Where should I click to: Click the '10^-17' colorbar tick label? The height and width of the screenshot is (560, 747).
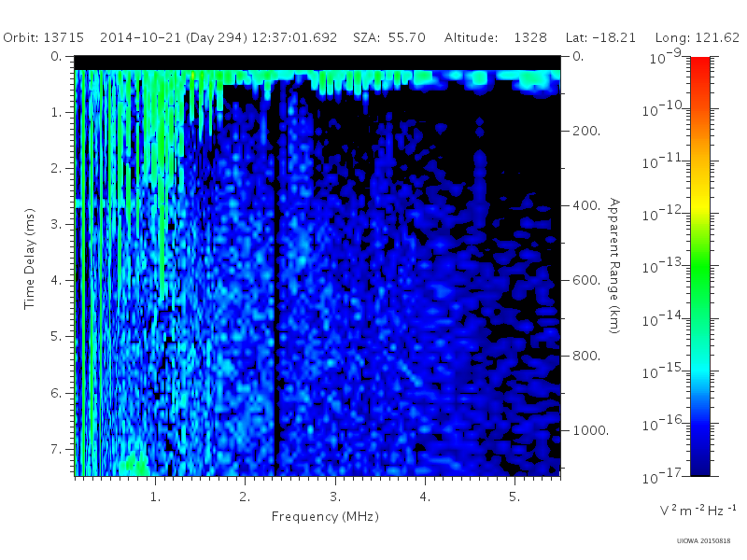click(662, 476)
